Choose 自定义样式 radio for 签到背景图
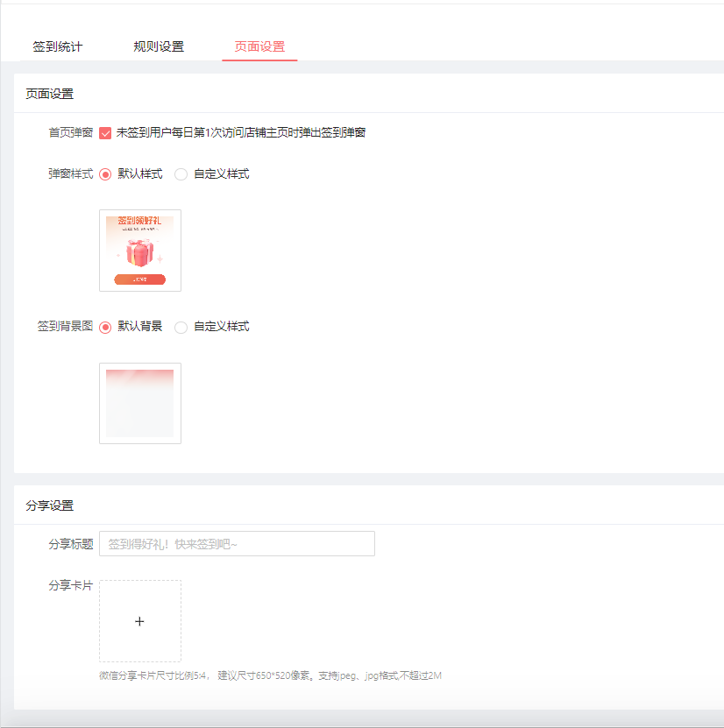Screen dimensions: 724x728 181,327
